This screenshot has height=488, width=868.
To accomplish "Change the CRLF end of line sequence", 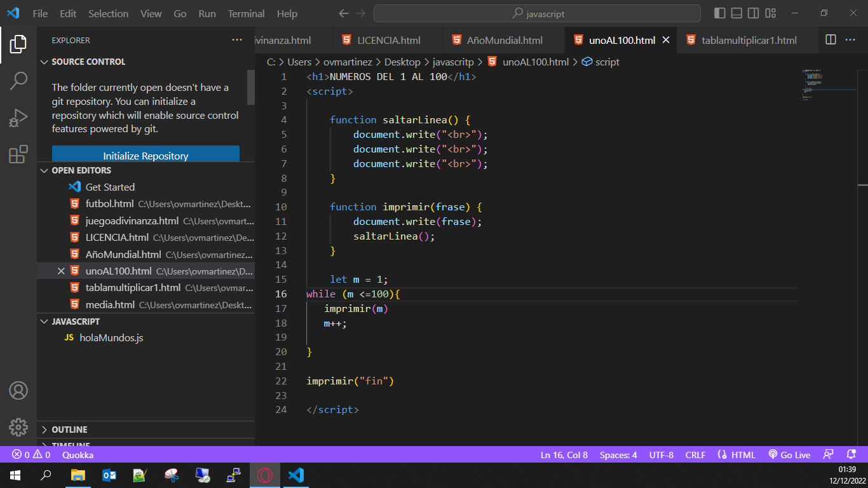I will click(695, 455).
